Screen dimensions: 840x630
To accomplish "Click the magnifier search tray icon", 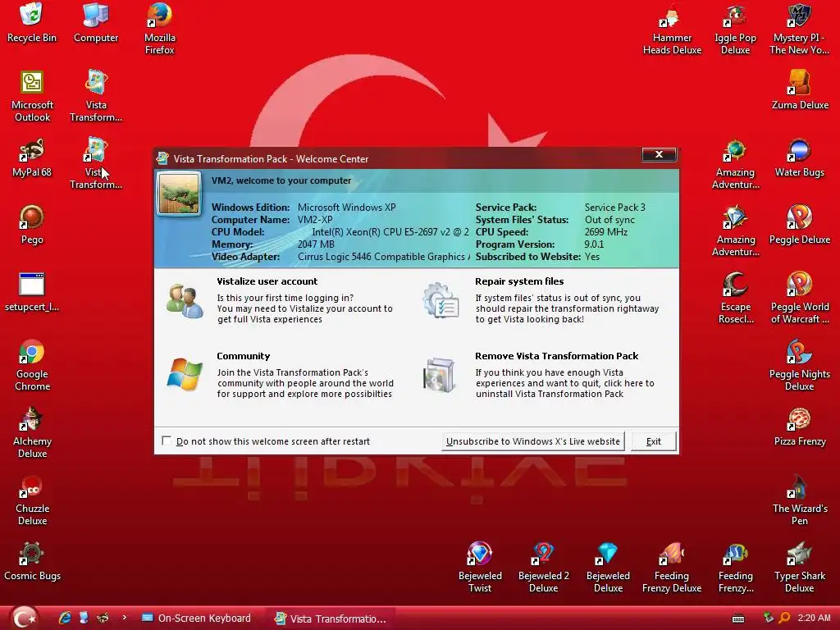I will 784,618.
